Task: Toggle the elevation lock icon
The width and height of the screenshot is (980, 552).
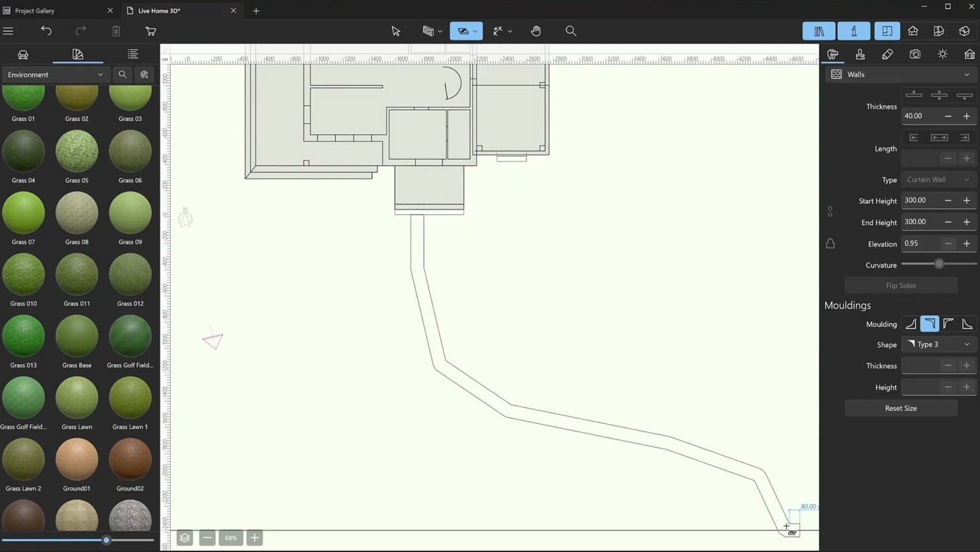Action: [x=830, y=244]
